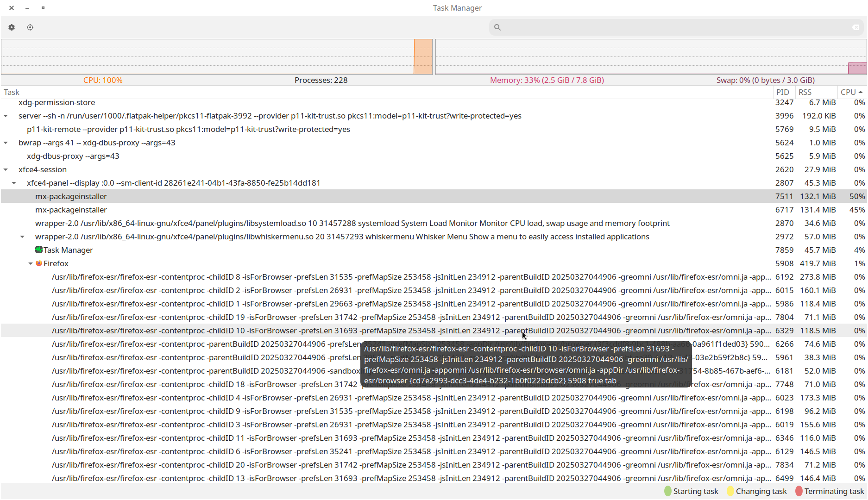The width and height of the screenshot is (868, 500).
Task: Click the 50% CPU value for mx-packageinstaller
Action: pos(857,196)
